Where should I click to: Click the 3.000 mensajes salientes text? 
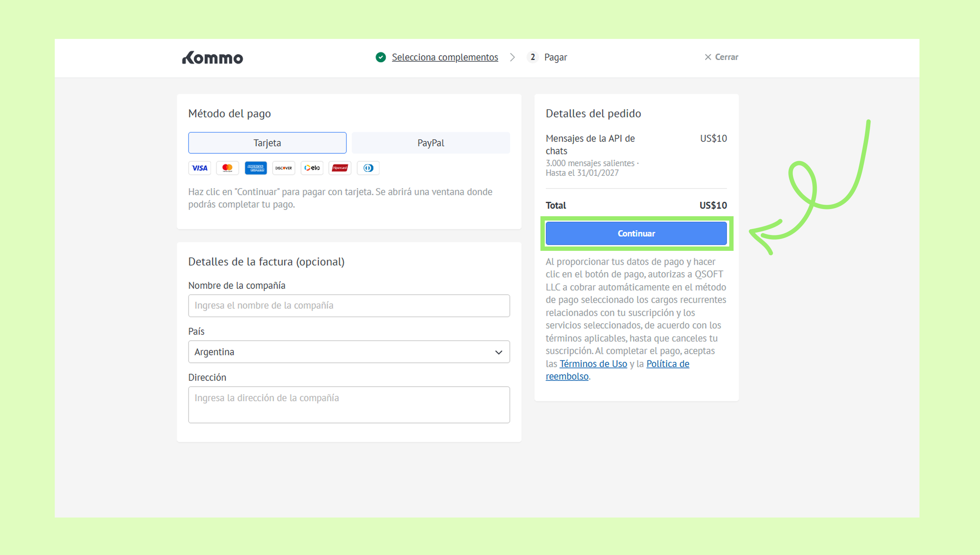(x=590, y=163)
